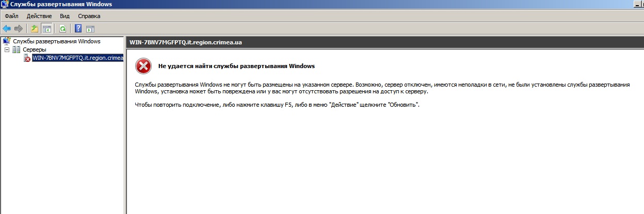Open the Вид menu
This screenshot has width=644, height=214.
click(x=65, y=16)
